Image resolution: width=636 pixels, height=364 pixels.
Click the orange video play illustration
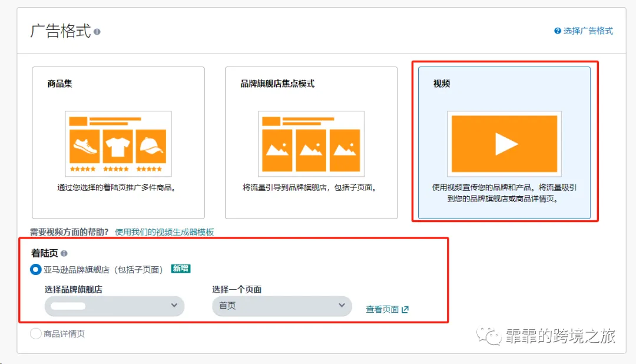[x=504, y=144]
